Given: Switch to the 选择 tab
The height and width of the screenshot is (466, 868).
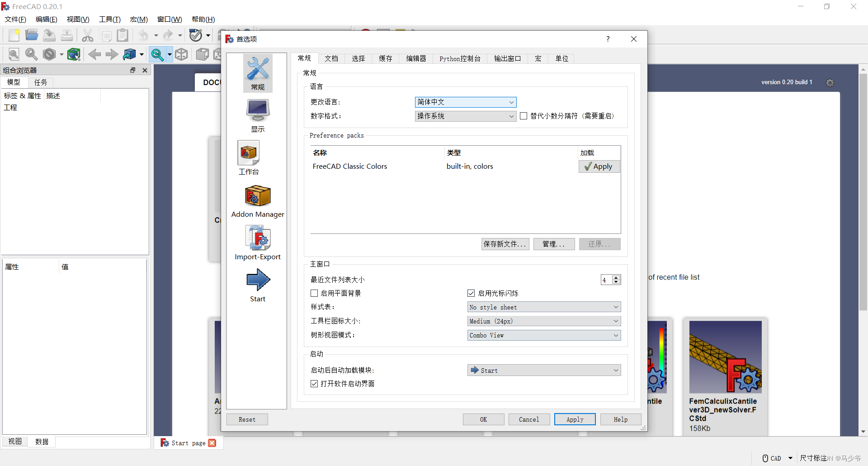Looking at the screenshot, I should point(359,58).
